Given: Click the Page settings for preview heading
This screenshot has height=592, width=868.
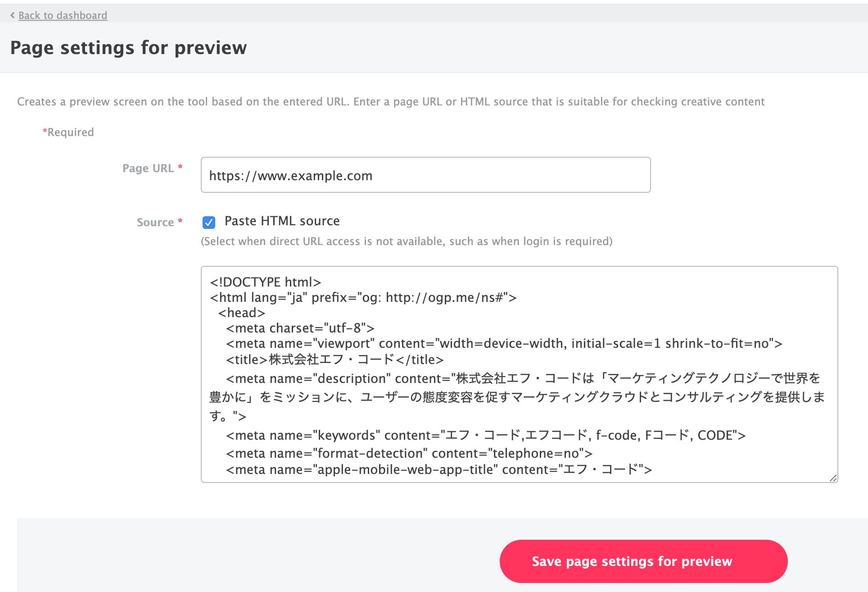Looking at the screenshot, I should tap(128, 48).
